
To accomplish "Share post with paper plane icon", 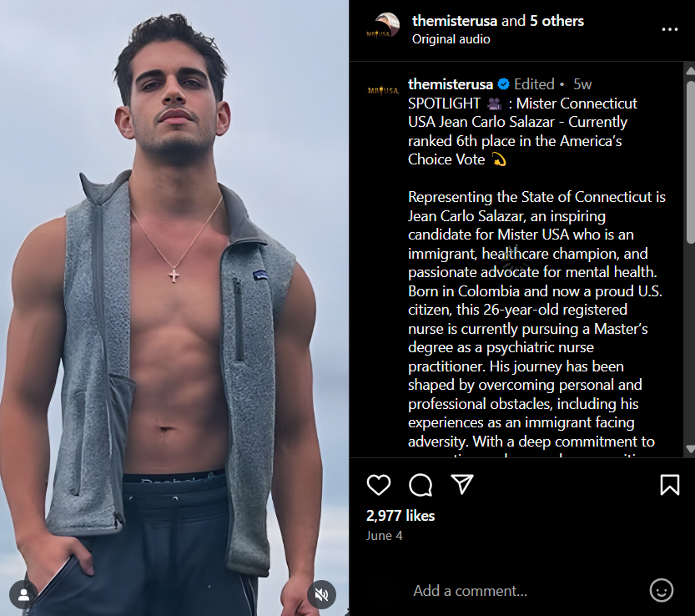I will pyautogui.click(x=462, y=484).
